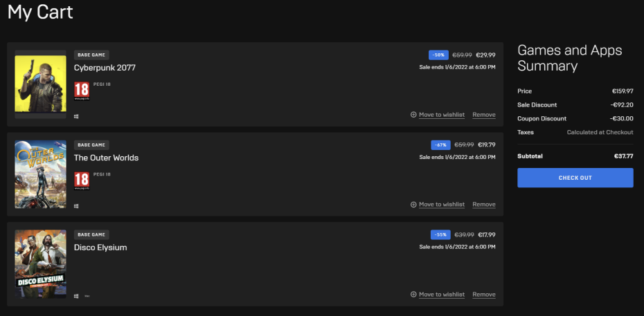
Task: Open the Cyberpunk 2077 cover thumbnail
Action: coord(40,84)
